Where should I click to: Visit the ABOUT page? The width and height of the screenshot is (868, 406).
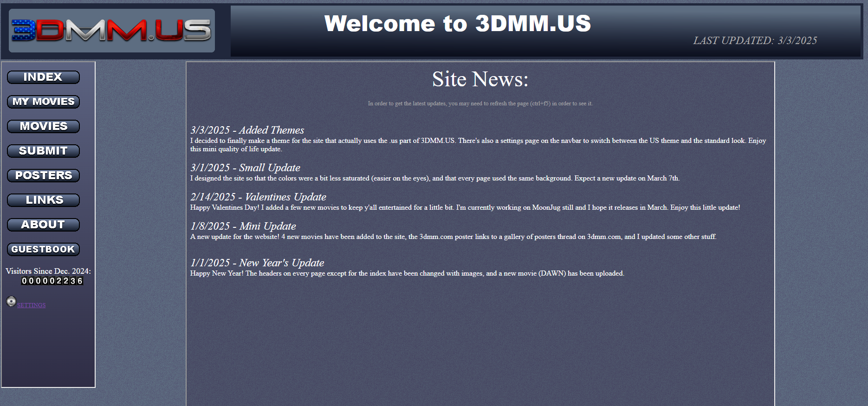pos(43,225)
